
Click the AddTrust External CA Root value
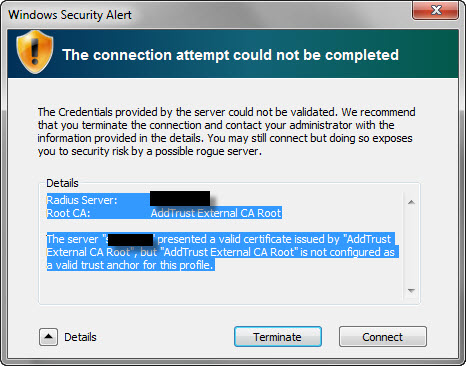coord(216,213)
